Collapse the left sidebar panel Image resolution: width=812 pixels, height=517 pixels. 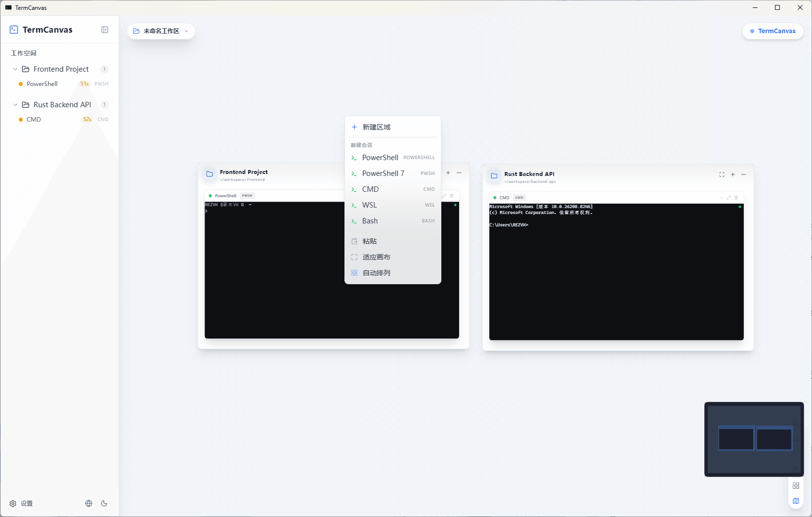(x=105, y=30)
